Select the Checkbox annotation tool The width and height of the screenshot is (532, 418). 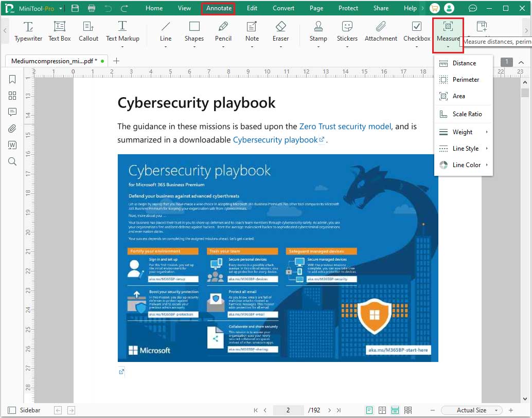417,33
